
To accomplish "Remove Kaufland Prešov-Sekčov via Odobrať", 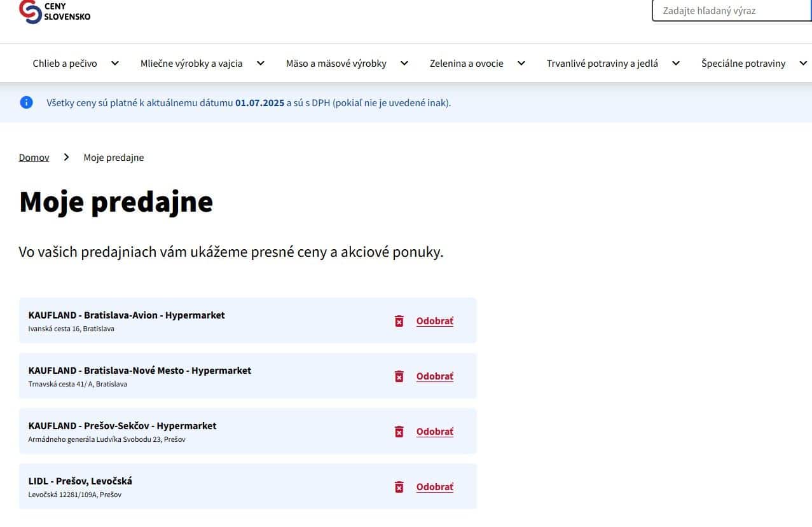I will (x=435, y=432).
